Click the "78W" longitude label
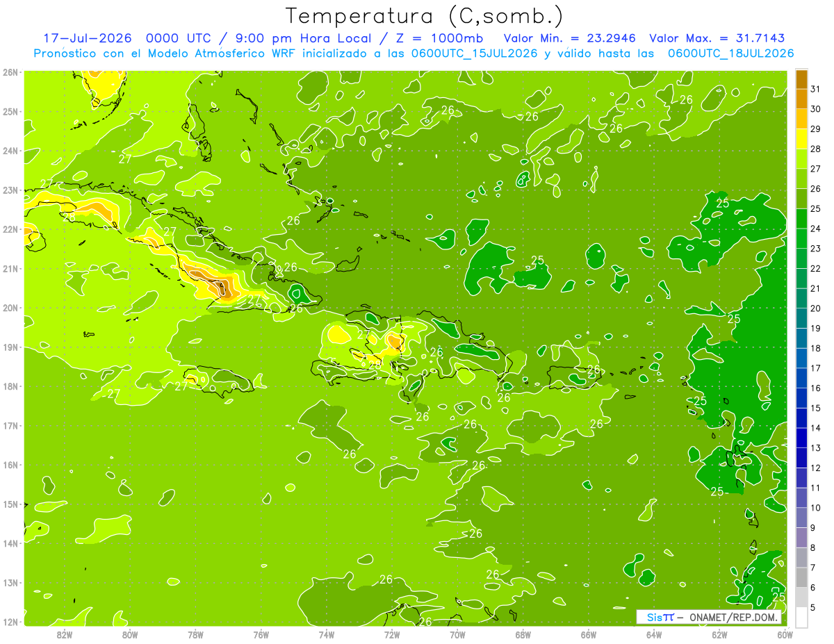Screen dimensions: 834x644 (195, 634)
